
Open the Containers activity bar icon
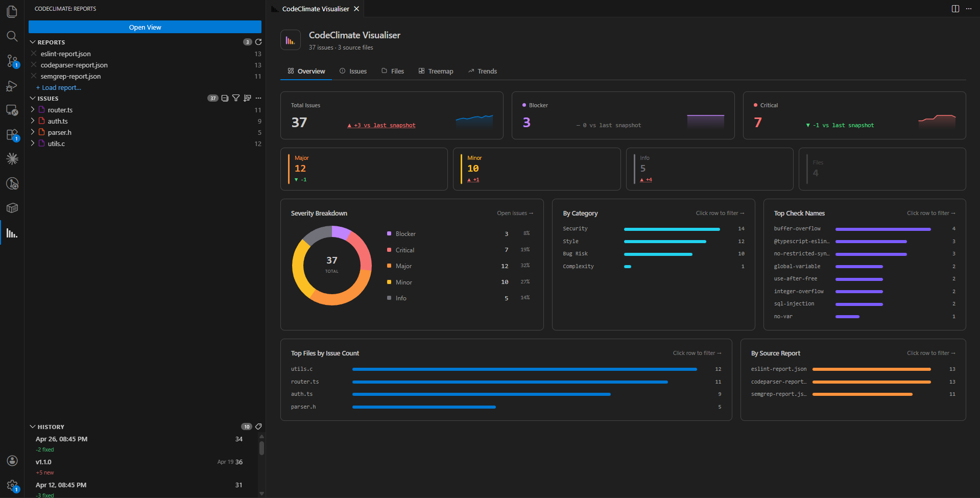click(x=12, y=208)
